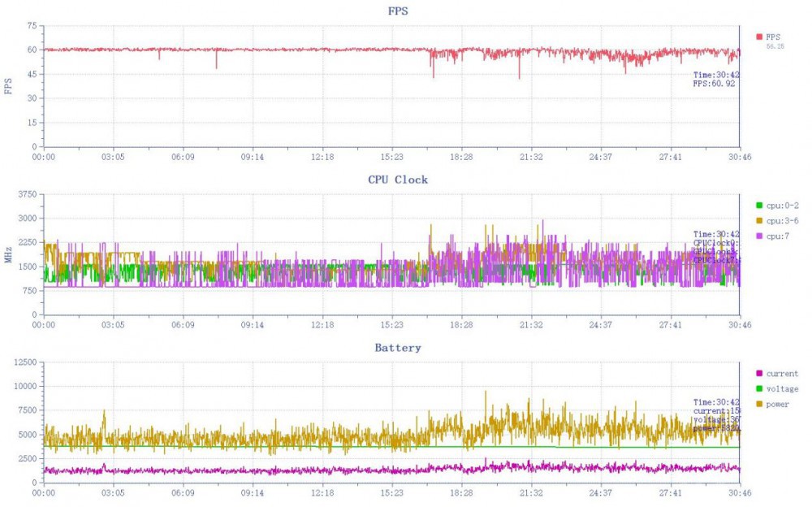Click the '2500' tick on the Battery axis

28,458
